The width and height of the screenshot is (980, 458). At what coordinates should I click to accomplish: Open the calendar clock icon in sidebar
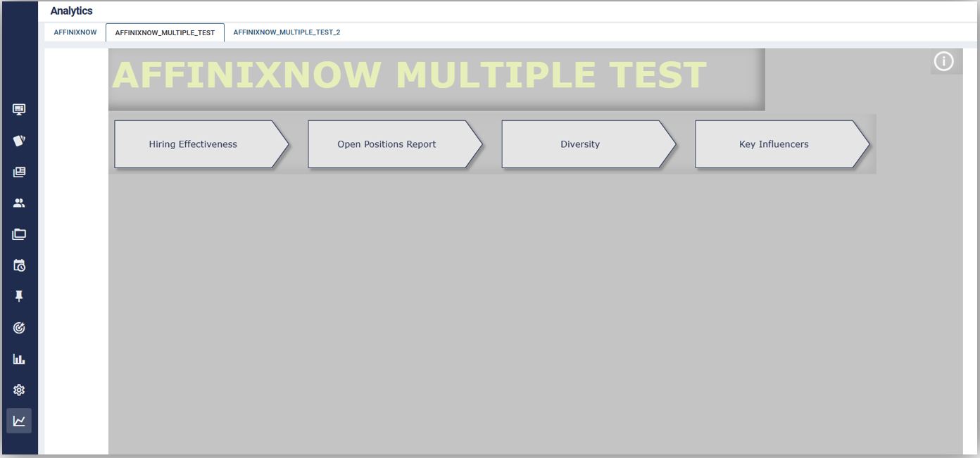click(19, 266)
